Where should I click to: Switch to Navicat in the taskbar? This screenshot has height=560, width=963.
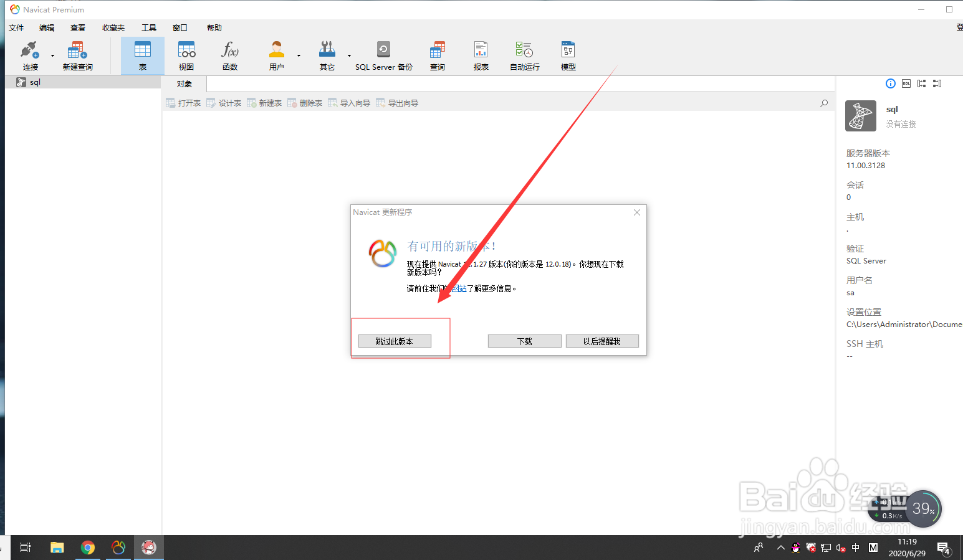click(118, 548)
